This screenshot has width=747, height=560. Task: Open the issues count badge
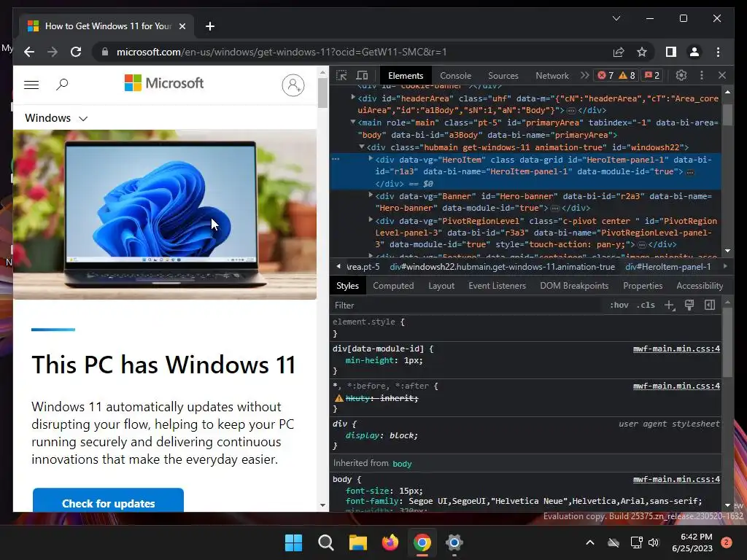[652, 75]
